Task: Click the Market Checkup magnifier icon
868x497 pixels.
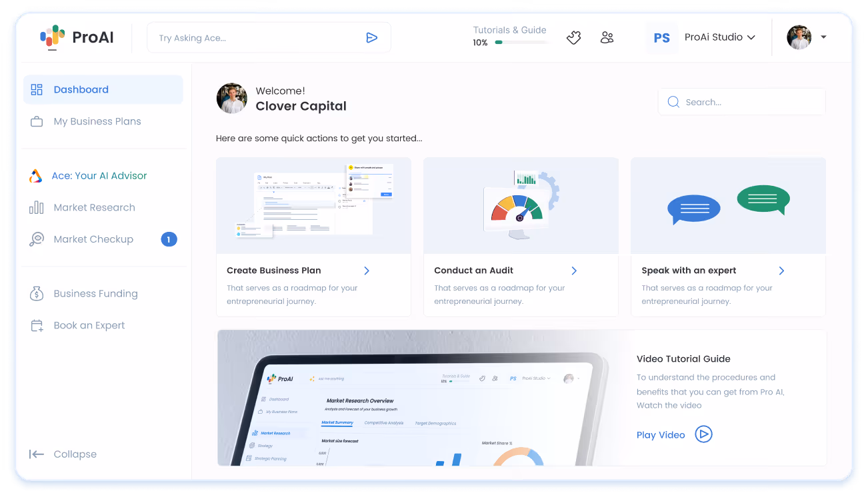Action: tap(37, 239)
